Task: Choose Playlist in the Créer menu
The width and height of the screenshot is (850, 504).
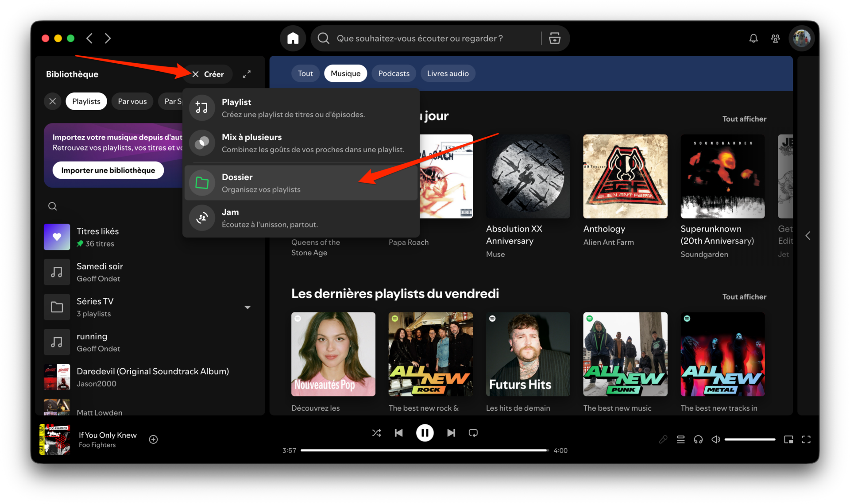Action: [x=301, y=108]
